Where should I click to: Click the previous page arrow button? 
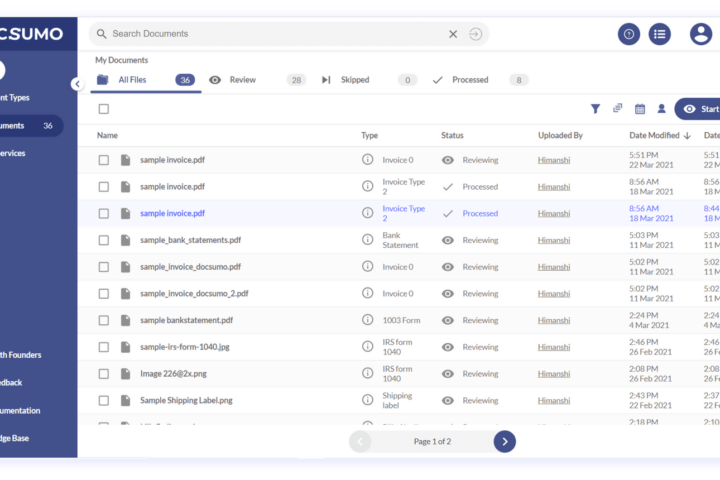click(360, 441)
